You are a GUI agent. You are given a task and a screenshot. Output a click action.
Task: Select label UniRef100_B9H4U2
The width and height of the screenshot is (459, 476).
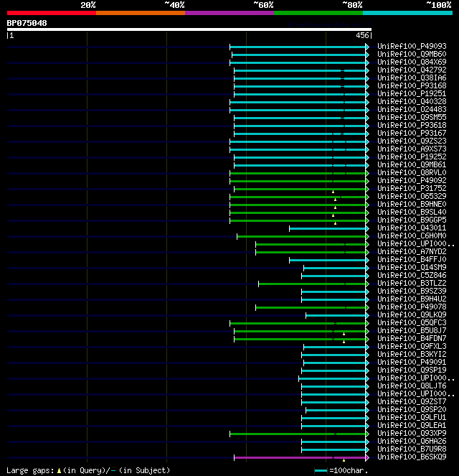(x=412, y=299)
